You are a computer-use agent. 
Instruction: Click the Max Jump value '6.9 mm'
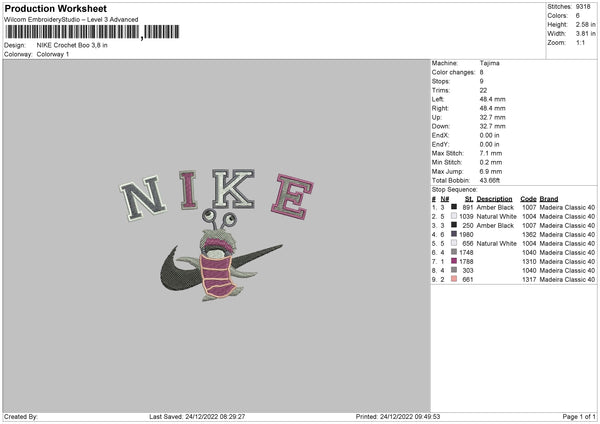point(491,171)
